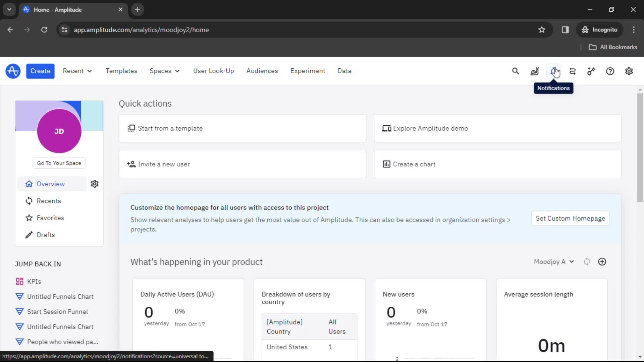Viewport: 644px width, 362px height.
Task: Go back with the browser back arrow
Action: point(10,30)
